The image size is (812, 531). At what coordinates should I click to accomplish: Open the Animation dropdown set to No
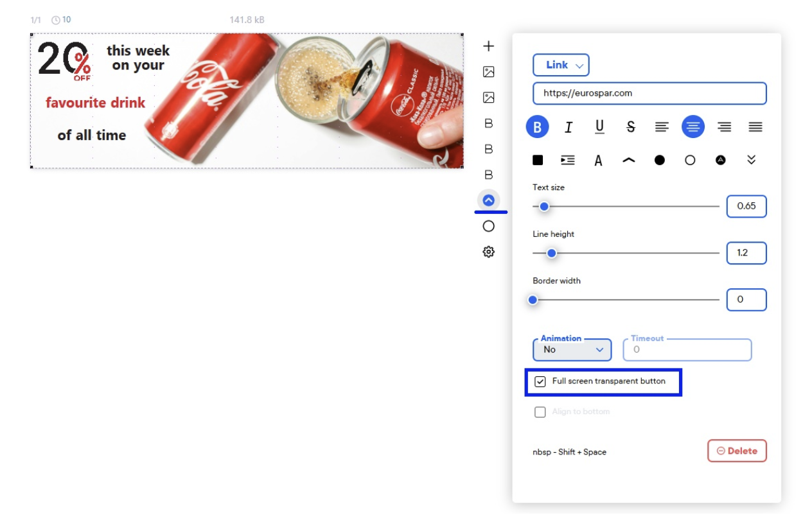tap(572, 349)
